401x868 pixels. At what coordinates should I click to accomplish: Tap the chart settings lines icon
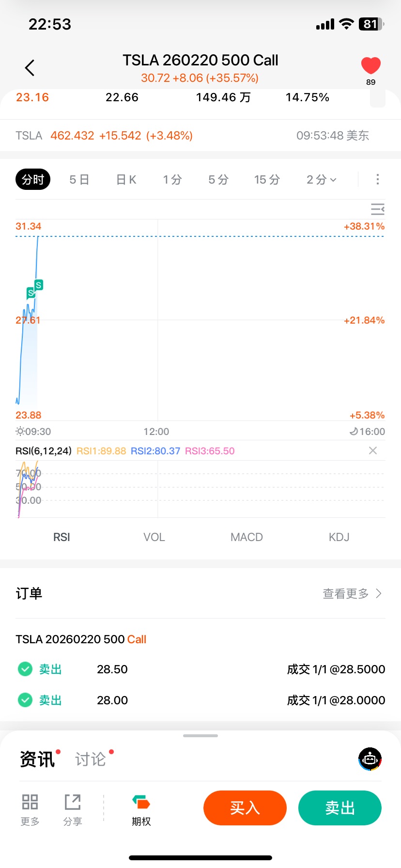[377, 209]
